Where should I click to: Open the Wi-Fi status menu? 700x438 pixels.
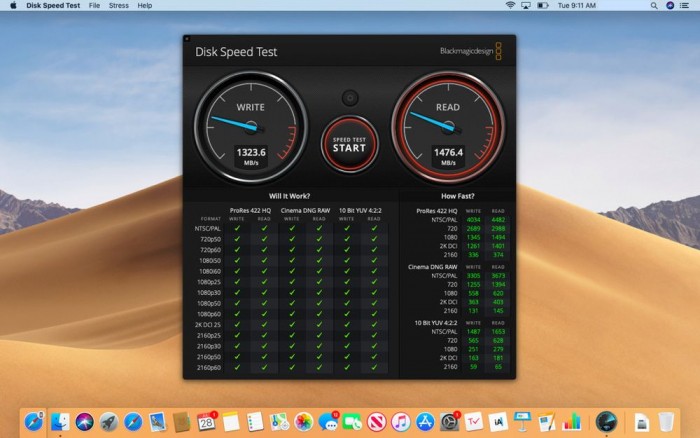[510, 5]
